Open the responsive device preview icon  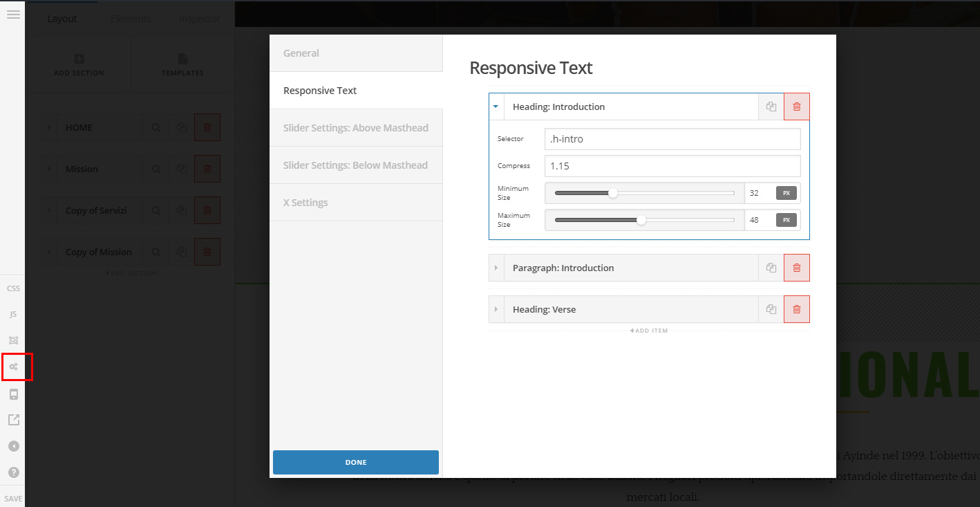pos(13,394)
